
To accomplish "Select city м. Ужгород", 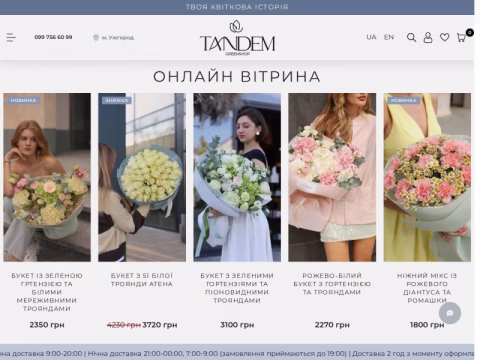I will tap(118, 38).
